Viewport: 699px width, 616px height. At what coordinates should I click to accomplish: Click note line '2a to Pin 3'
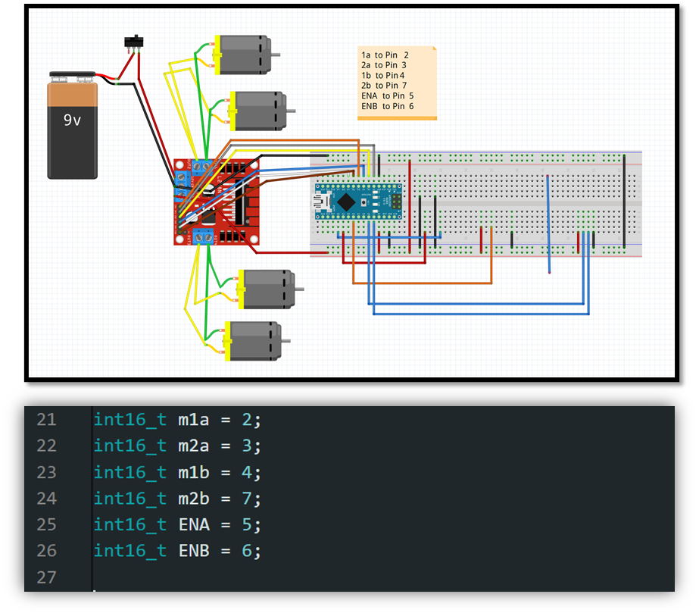(x=384, y=65)
